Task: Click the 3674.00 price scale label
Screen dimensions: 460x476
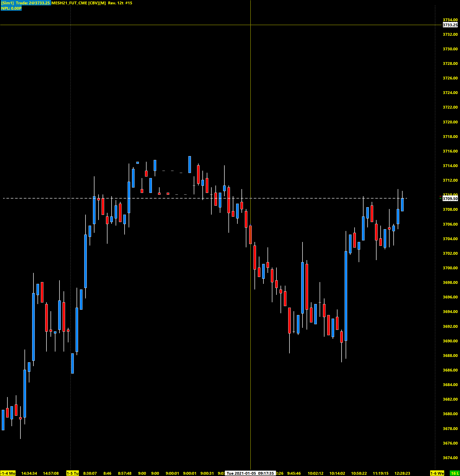Action: pyautogui.click(x=450, y=458)
